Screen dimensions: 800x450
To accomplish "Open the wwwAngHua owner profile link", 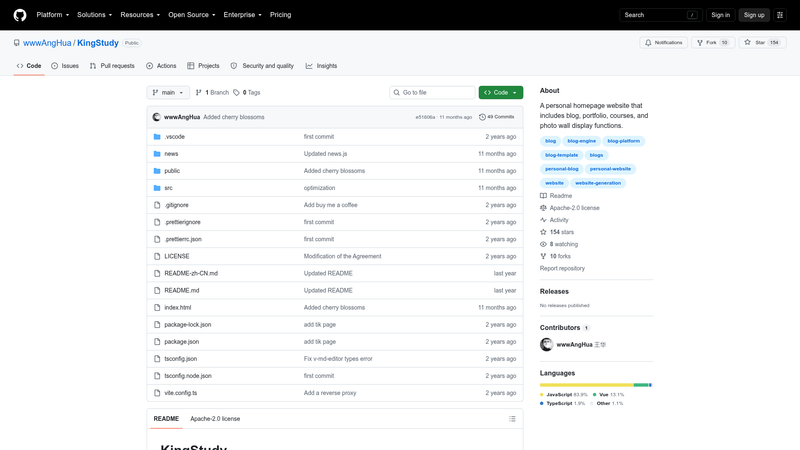I will (x=47, y=43).
